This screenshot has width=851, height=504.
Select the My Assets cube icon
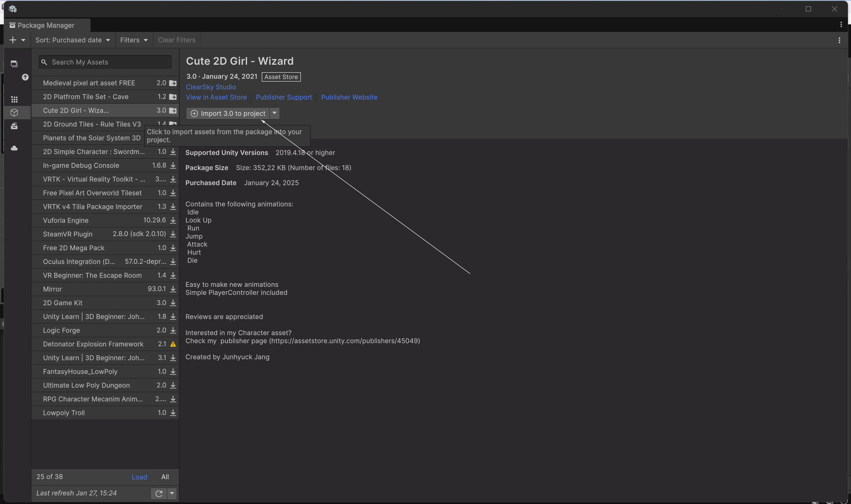click(x=14, y=113)
